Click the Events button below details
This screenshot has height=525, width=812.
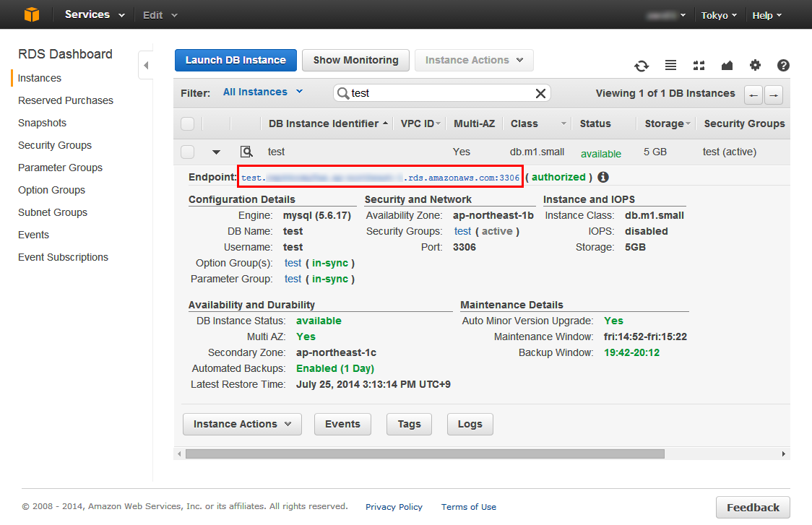tap(343, 424)
